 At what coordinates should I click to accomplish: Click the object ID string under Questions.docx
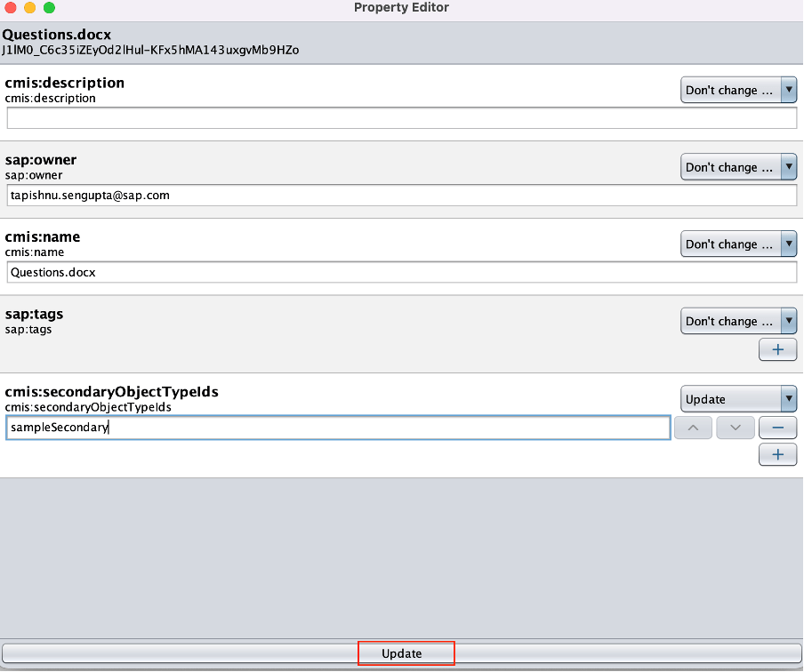click(150, 51)
